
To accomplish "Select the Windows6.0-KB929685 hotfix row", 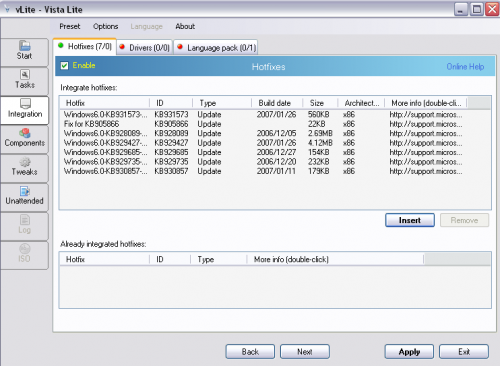I will [263, 152].
